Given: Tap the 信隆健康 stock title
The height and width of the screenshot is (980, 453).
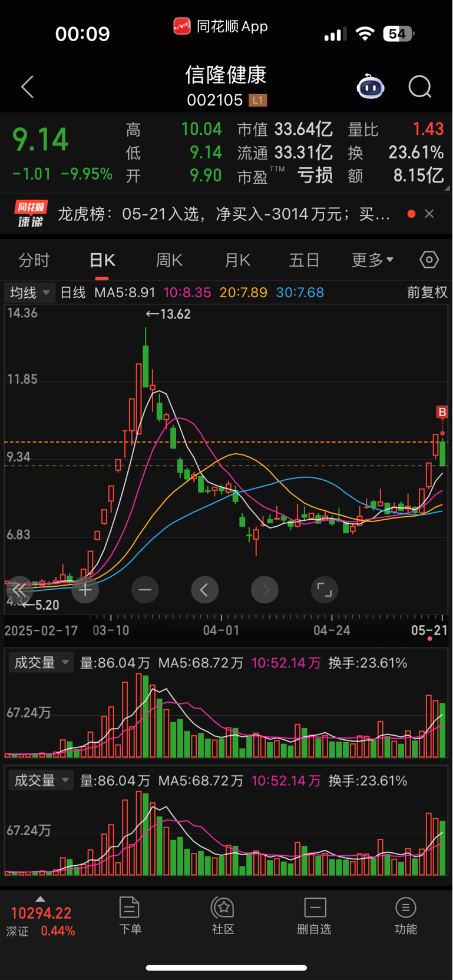Looking at the screenshot, I should tap(226, 75).
